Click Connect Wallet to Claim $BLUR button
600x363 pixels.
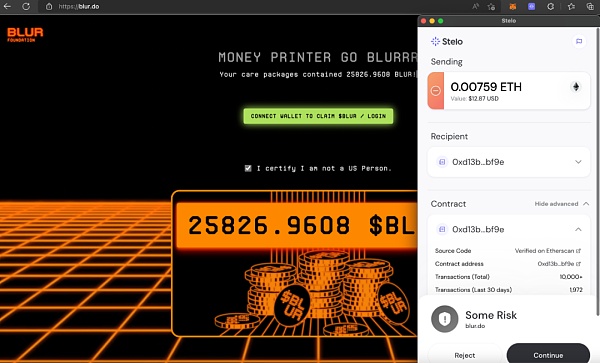(x=318, y=116)
